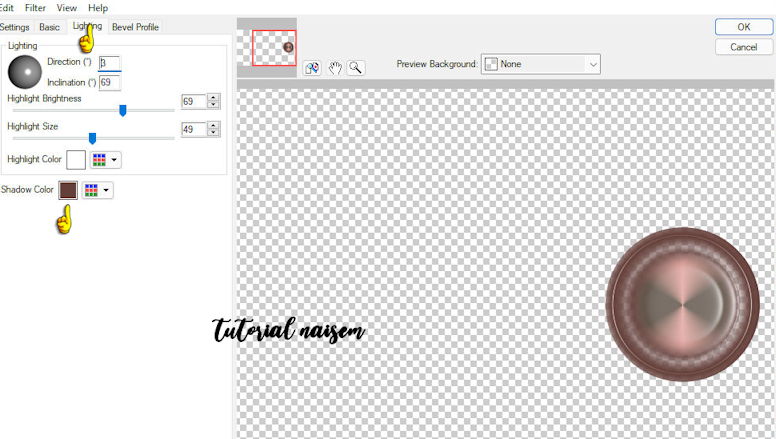The height and width of the screenshot is (439, 776).
Task: Click the white Highlight Color swatch
Action: coord(76,160)
